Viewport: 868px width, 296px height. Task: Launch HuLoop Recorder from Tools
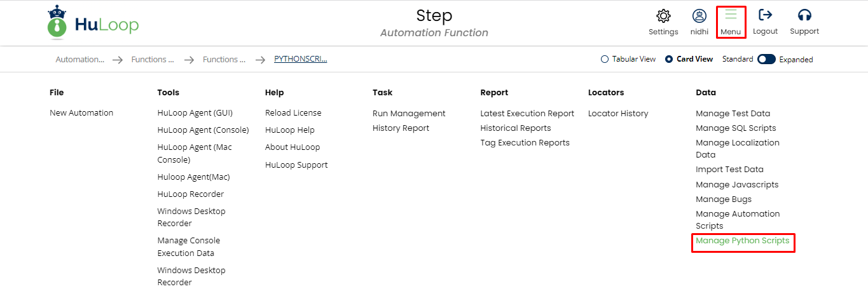pos(190,194)
